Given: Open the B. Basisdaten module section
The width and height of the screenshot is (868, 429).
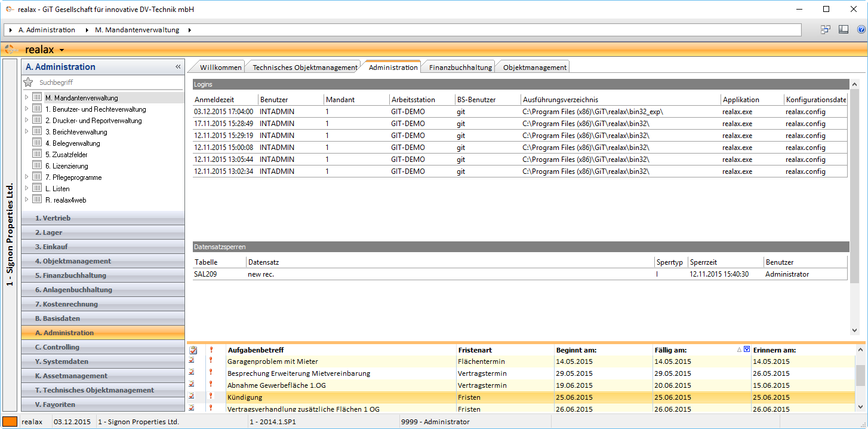Looking at the screenshot, I should pos(103,318).
